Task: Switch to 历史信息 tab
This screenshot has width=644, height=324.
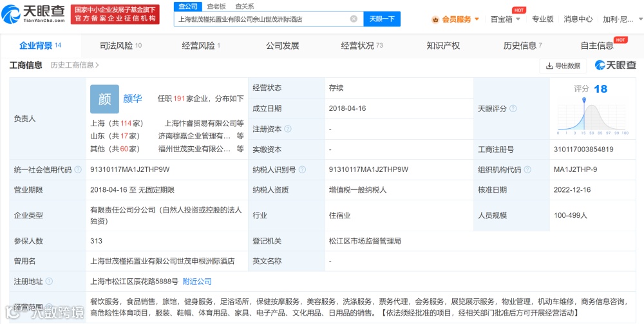Action: [x=523, y=46]
